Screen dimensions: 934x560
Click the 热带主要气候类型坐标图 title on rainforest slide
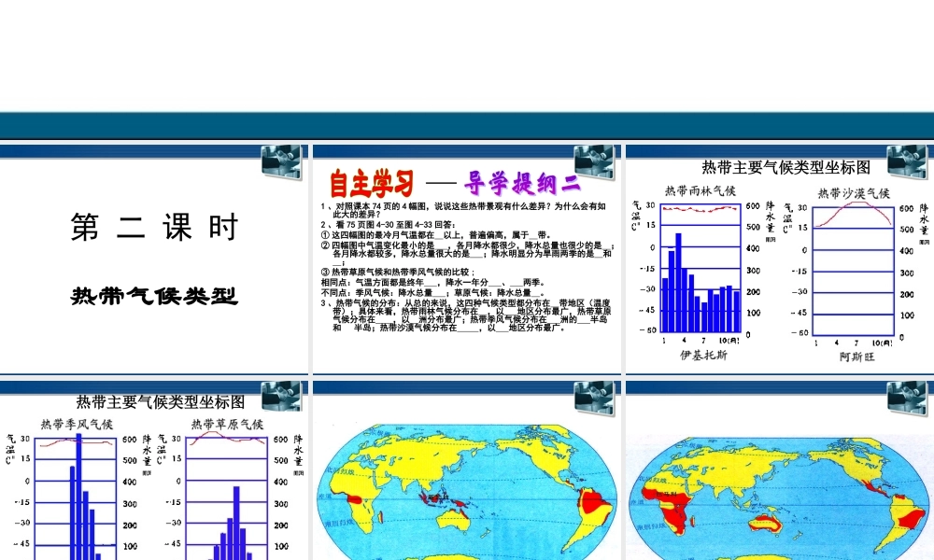(786, 167)
